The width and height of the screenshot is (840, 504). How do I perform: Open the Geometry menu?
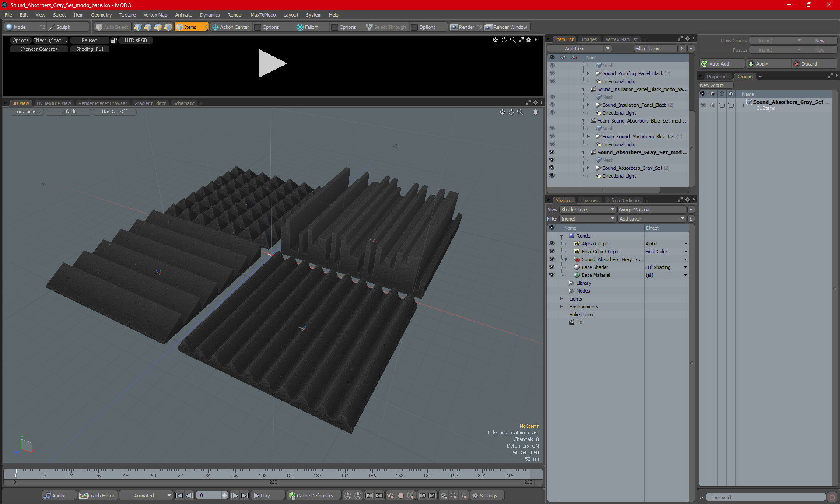point(101,15)
